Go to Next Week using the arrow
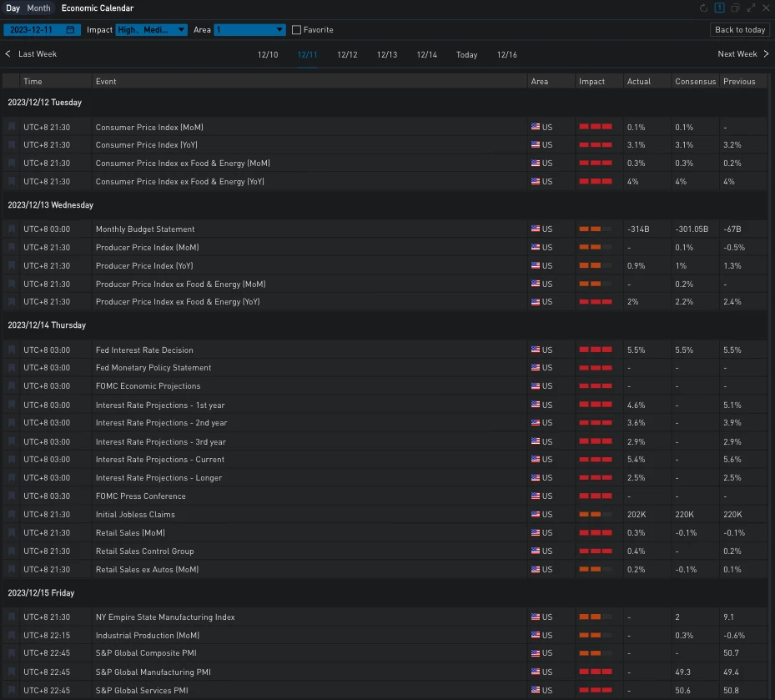 pos(767,54)
